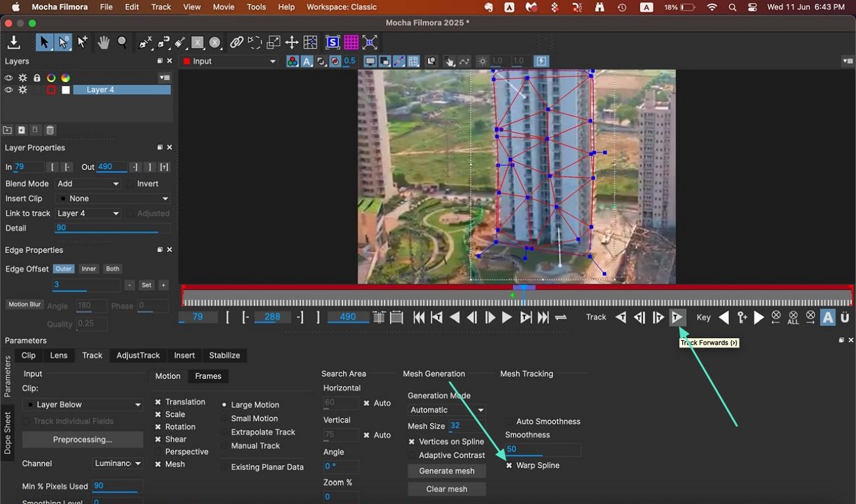Click Play Forwards button
The image size is (856, 504).
click(x=506, y=318)
